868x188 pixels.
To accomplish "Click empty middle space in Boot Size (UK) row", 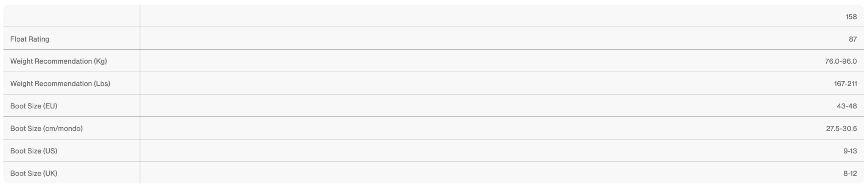I will (x=455, y=173).
